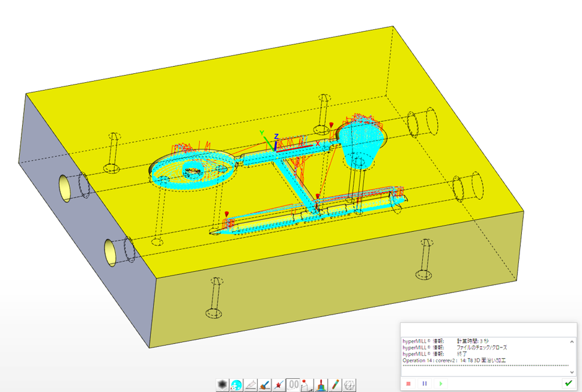Click the red star on blue line icon
The width and height of the screenshot is (582, 392).
(279, 385)
